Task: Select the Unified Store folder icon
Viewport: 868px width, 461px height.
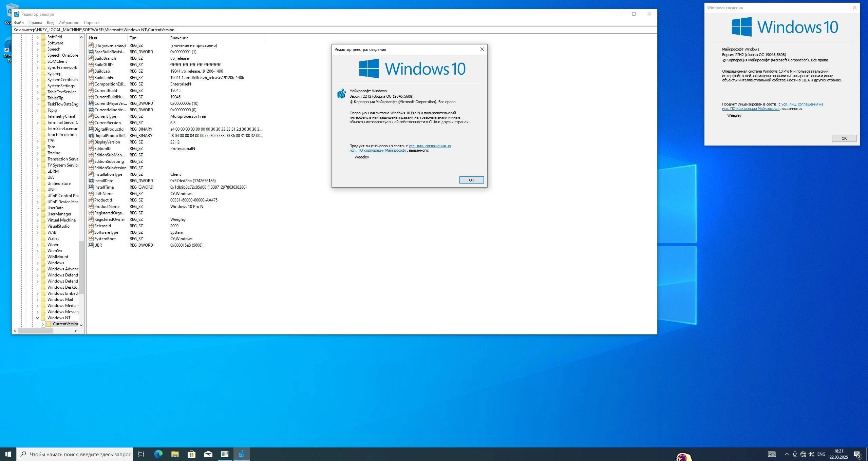Action: [x=43, y=184]
